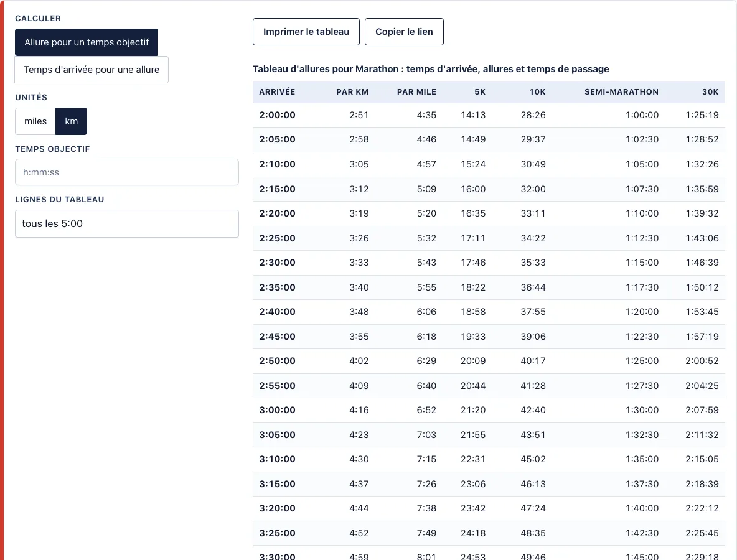
Task: Select 'Allure pour un temps objectif' mode
Action: tap(87, 42)
